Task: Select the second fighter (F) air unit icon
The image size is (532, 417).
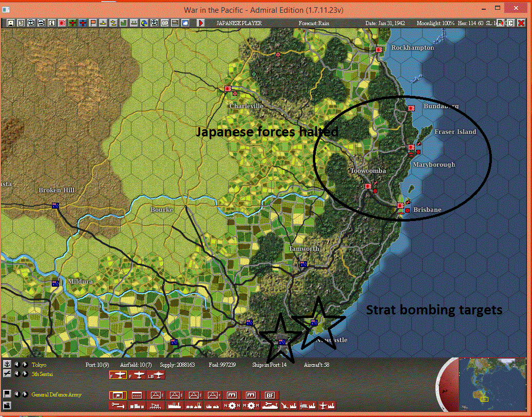Action: 137,375
